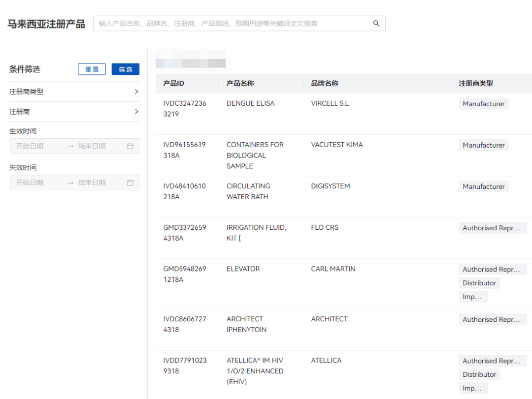Click the 品牌名称 column header

pyautogui.click(x=325, y=84)
